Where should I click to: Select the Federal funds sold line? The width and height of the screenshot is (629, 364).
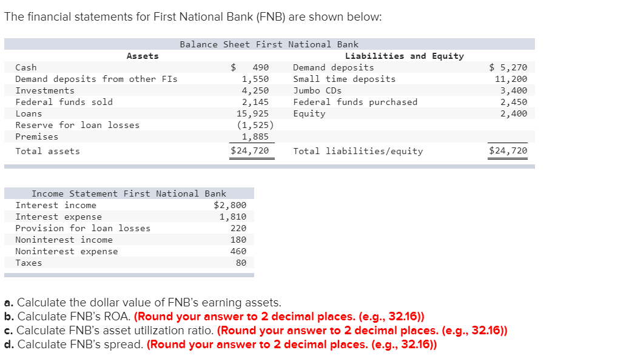(x=59, y=101)
